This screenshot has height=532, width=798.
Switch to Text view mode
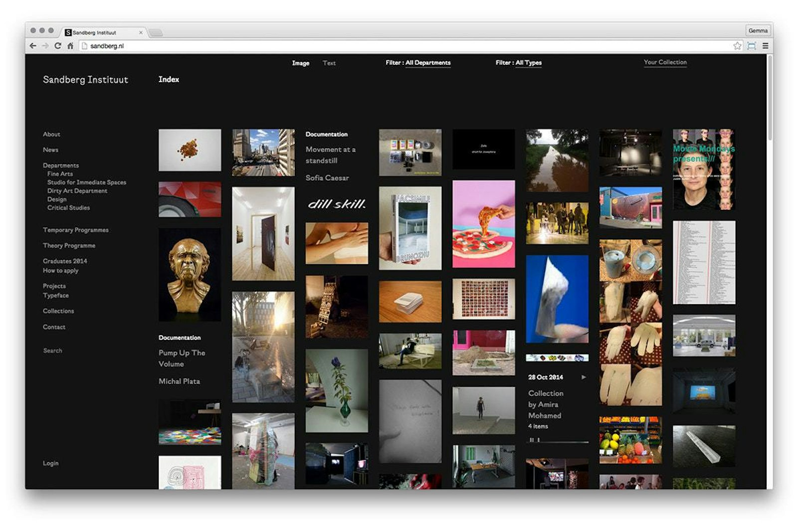(x=329, y=63)
